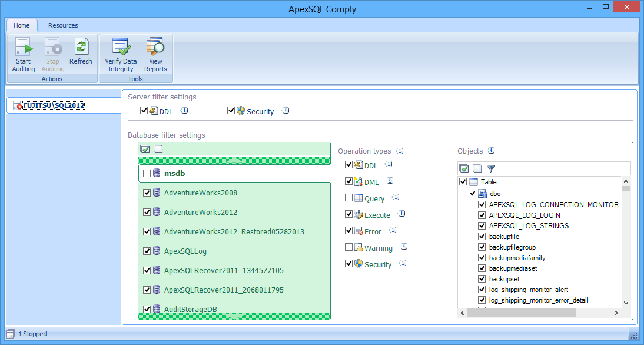Toggle the server filter DDL checkbox
The width and height of the screenshot is (644, 345).
pyautogui.click(x=144, y=111)
